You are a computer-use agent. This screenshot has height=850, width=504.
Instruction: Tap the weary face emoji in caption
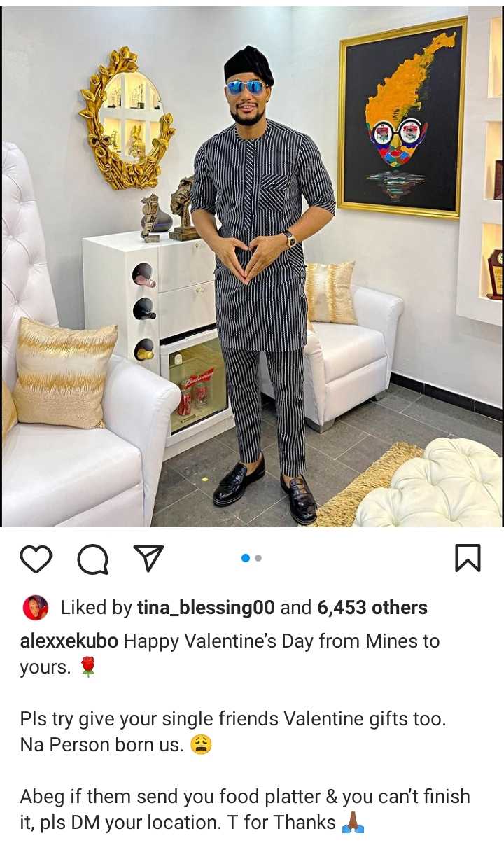click(x=202, y=745)
